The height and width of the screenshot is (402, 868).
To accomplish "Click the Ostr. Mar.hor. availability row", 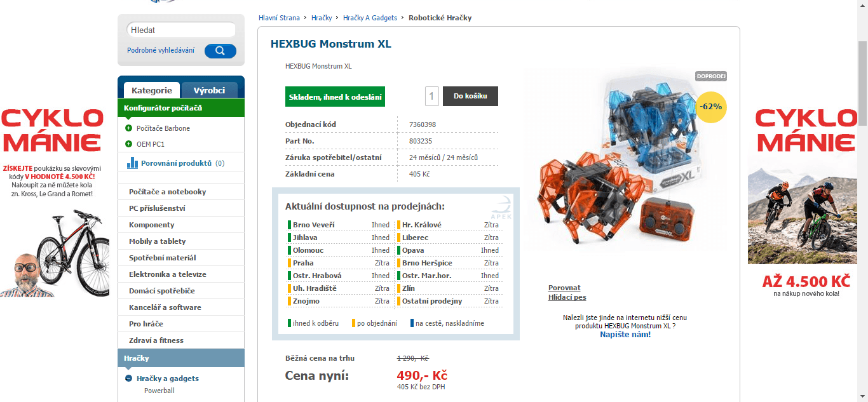I will [449, 276].
